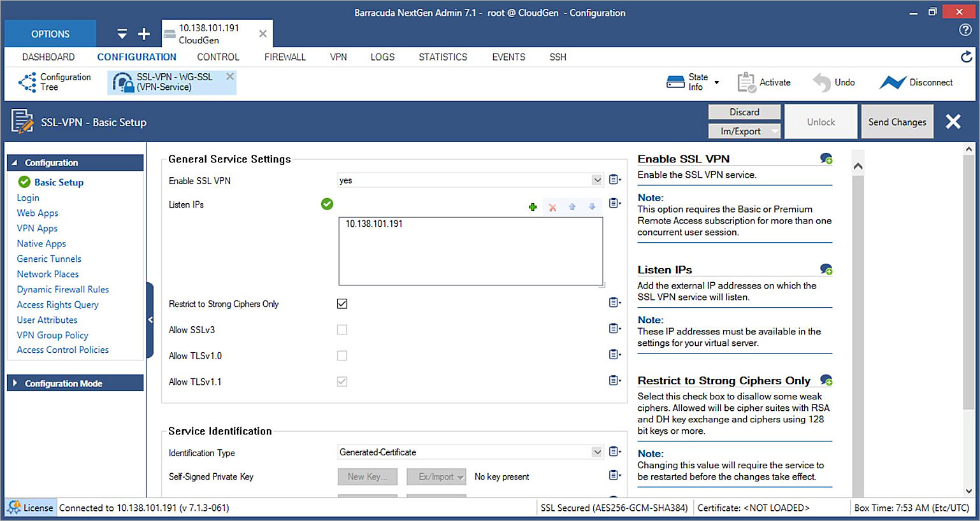This screenshot has width=980, height=521.
Task: Open the Configuration Tree icon
Action: click(27, 82)
